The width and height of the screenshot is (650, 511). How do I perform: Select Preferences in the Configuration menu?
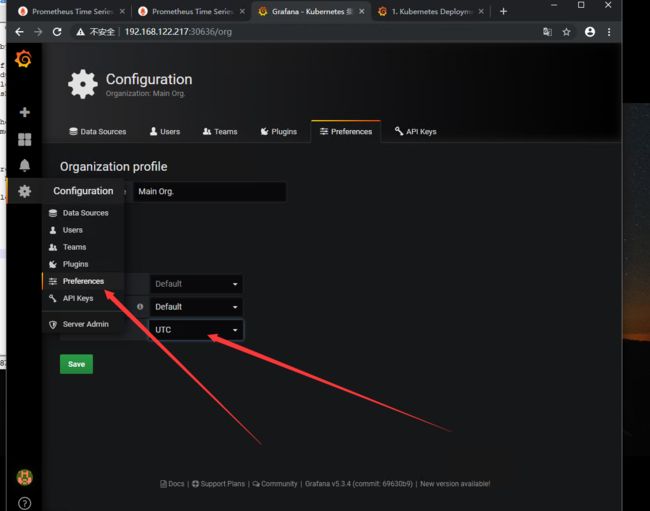pyautogui.click(x=82, y=281)
